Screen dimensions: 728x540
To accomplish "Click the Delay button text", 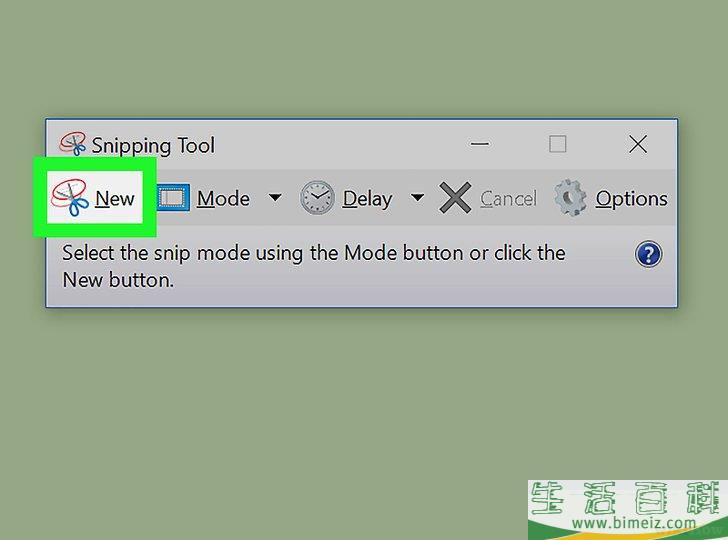I will [x=367, y=199].
